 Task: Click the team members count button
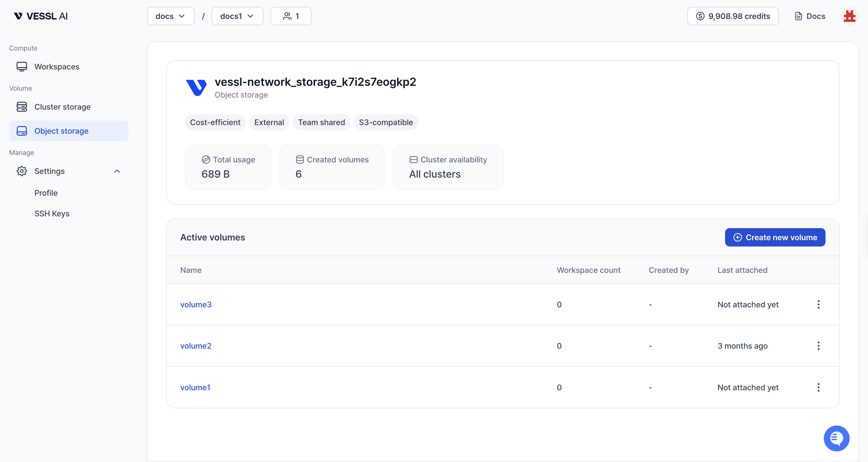coord(291,16)
